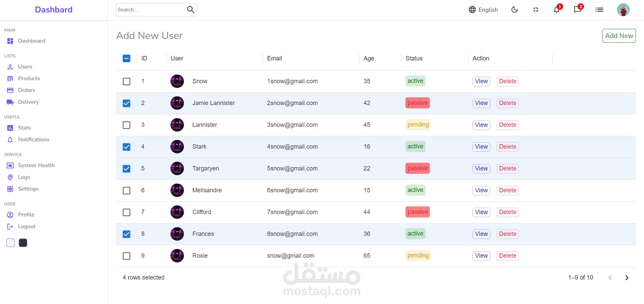Viewport: 644px width, 304px height.
Task: Click the globe language icon
Action: [x=472, y=10]
